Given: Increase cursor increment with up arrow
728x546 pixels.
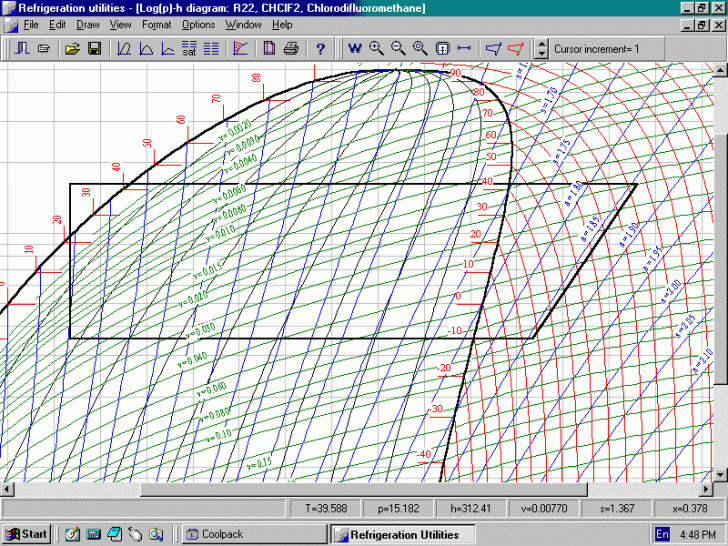Looking at the screenshot, I should tap(541, 44).
